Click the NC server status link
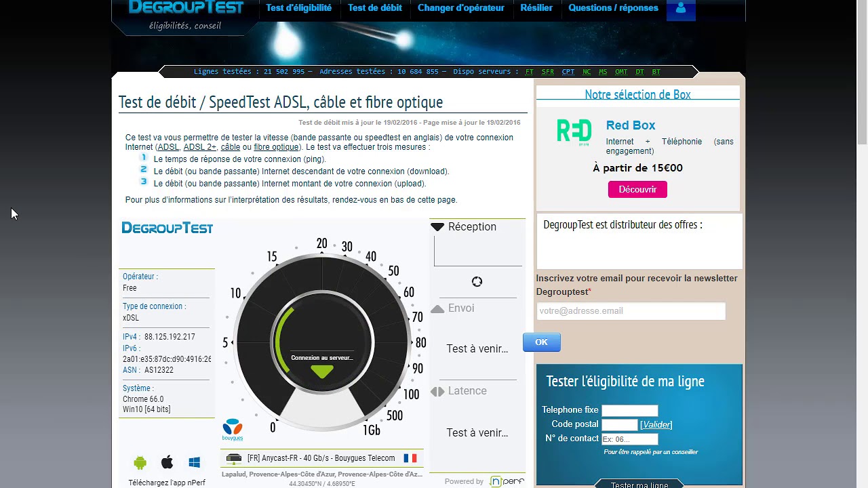Screen dimensions: 868x488 coord(587,72)
